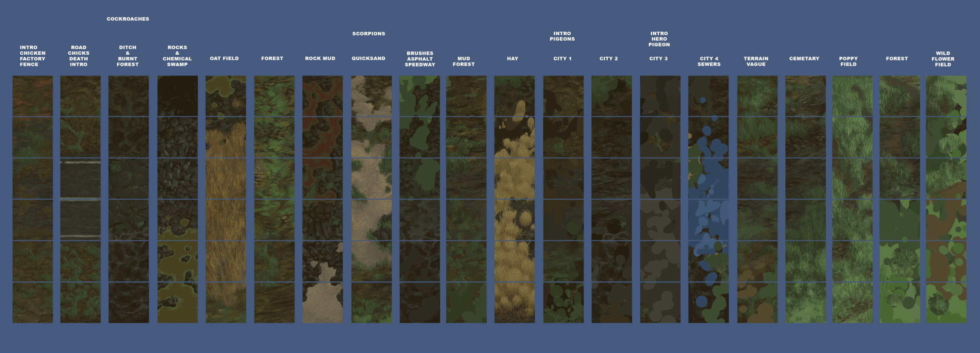The image size is (980, 353).
Task: Select the bottom hay tile in HAY column
Action: tap(515, 303)
